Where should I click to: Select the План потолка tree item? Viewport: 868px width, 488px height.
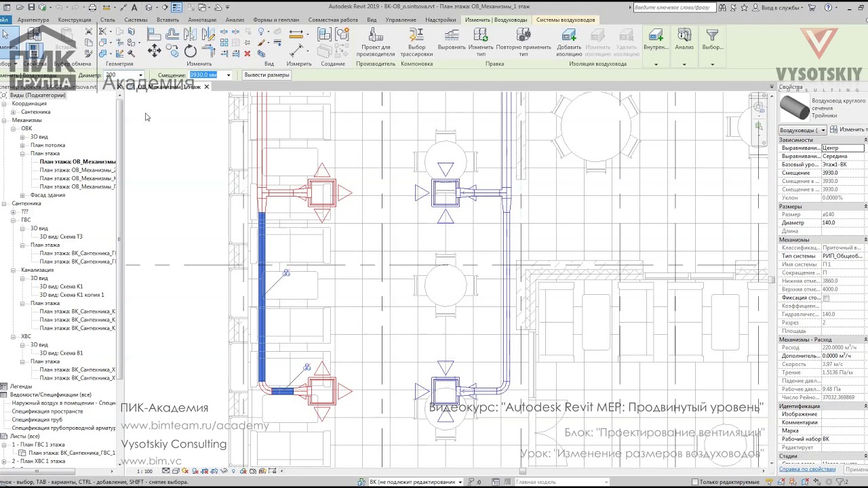(x=47, y=145)
